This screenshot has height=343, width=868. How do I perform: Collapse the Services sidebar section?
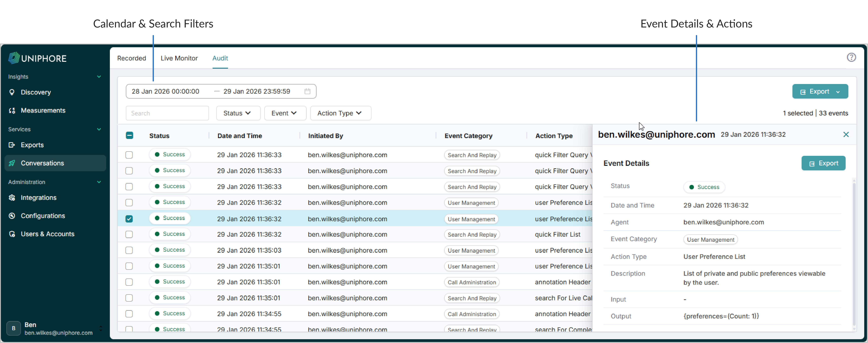pyautogui.click(x=99, y=129)
